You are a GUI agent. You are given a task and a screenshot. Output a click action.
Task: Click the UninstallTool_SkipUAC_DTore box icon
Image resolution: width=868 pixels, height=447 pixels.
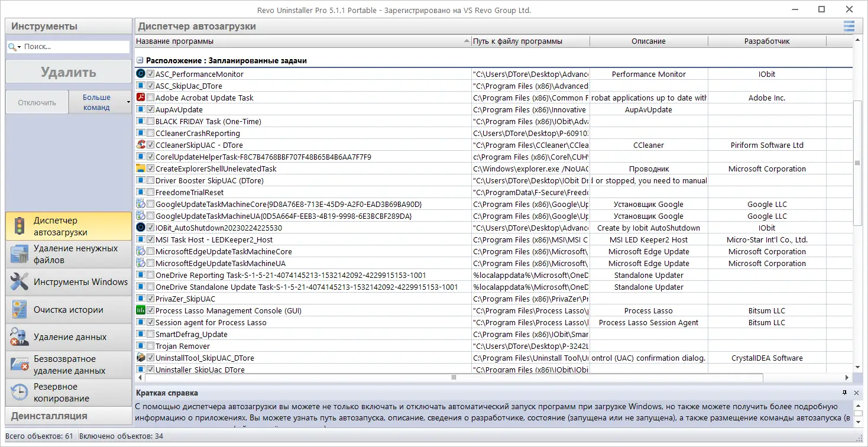[141, 358]
